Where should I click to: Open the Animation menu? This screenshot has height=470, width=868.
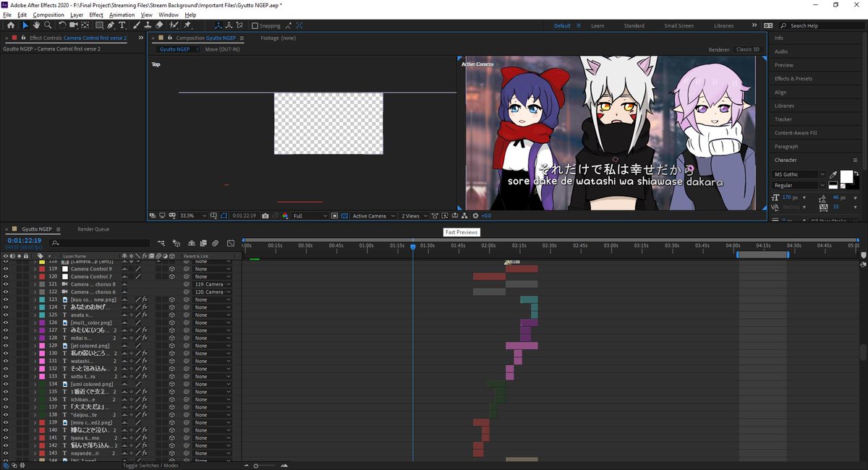122,14
